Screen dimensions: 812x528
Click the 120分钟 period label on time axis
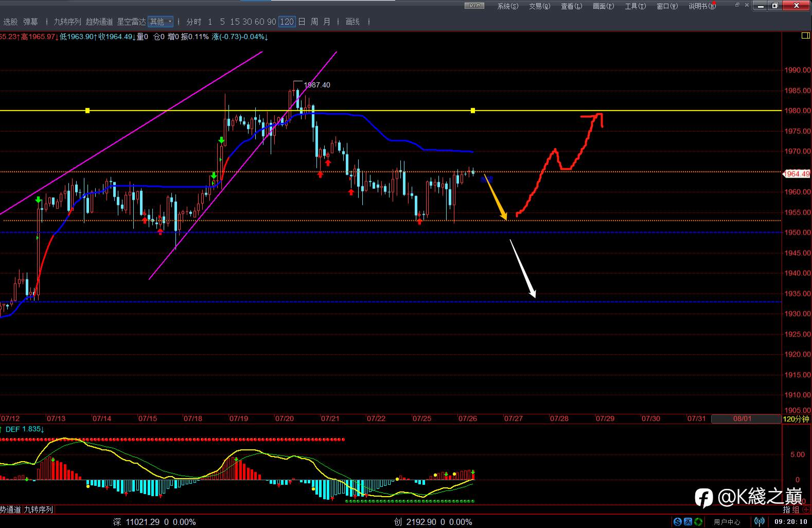click(x=796, y=418)
